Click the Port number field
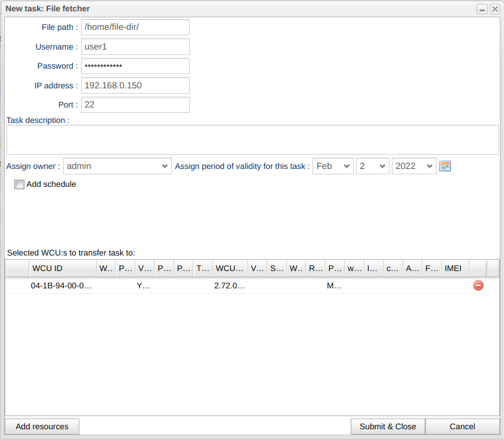This screenshot has width=504, height=440. [x=135, y=104]
